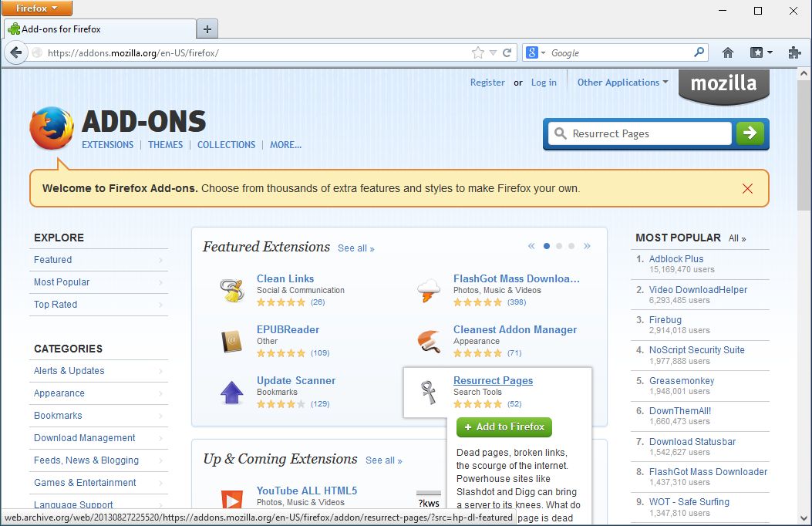Image resolution: width=812 pixels, height=526 pixels.
Task: Go to next featured extensions page arrow
Action: tap(587, 246)
